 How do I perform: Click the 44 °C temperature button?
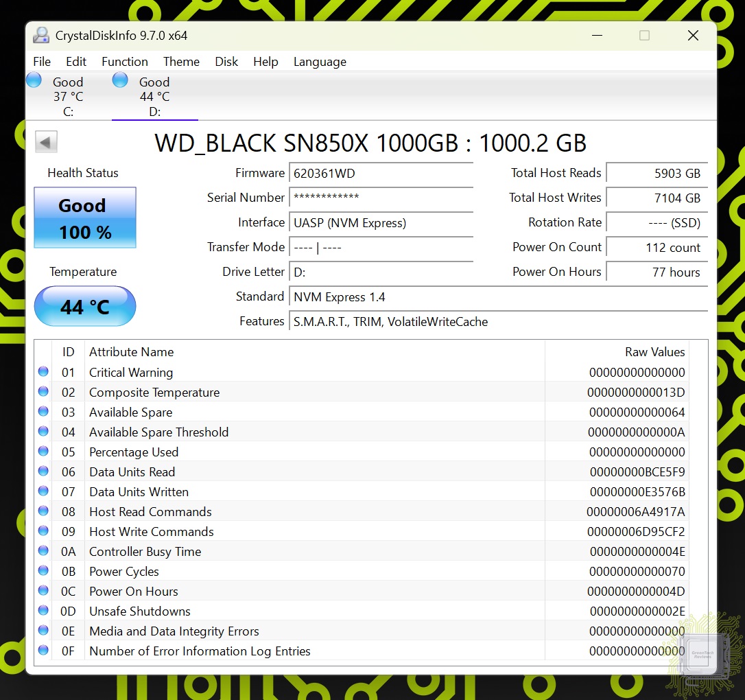coord(85,307)
